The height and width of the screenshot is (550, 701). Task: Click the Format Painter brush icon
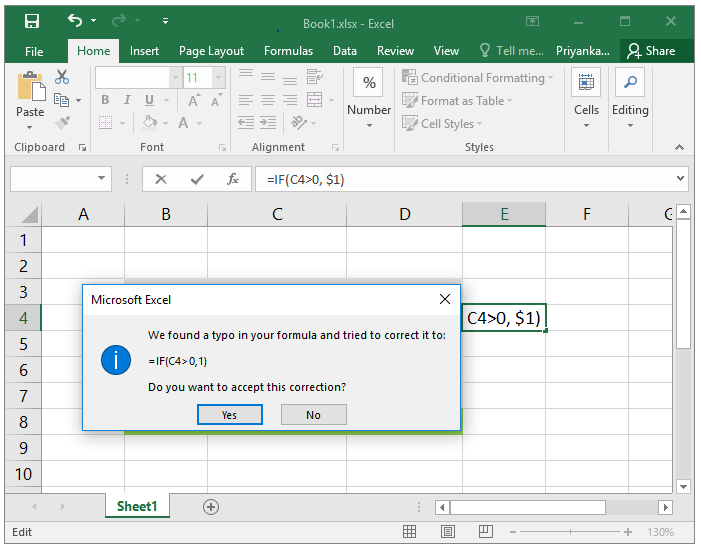pos(63,123)
